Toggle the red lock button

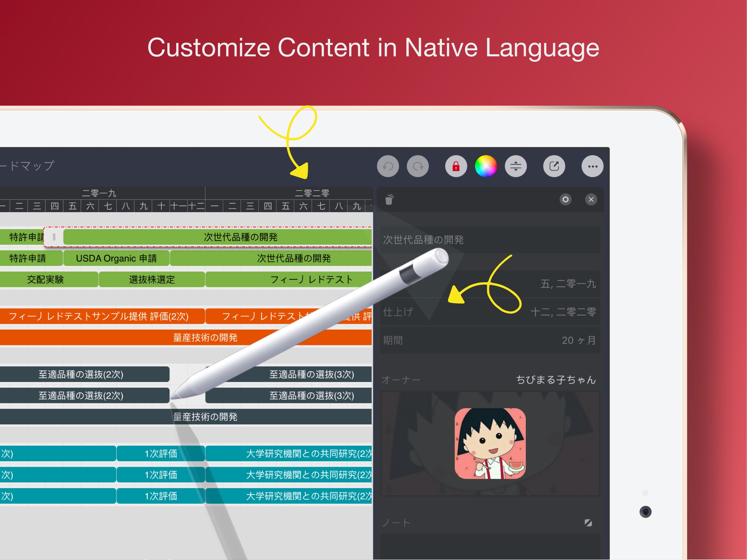456,166
